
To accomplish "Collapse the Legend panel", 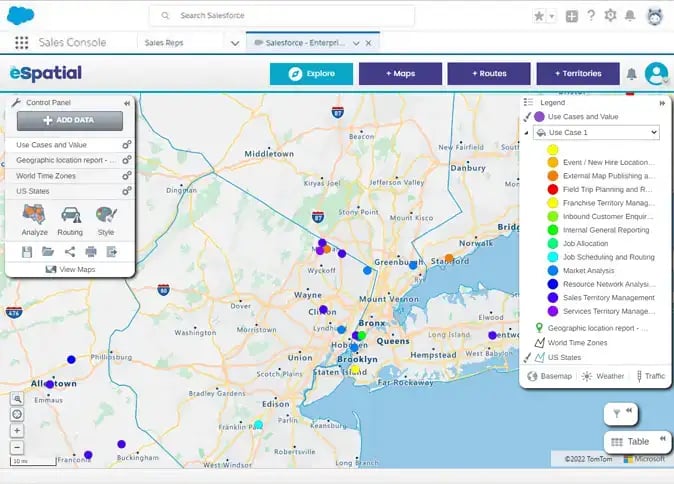I will click(662, 103).
